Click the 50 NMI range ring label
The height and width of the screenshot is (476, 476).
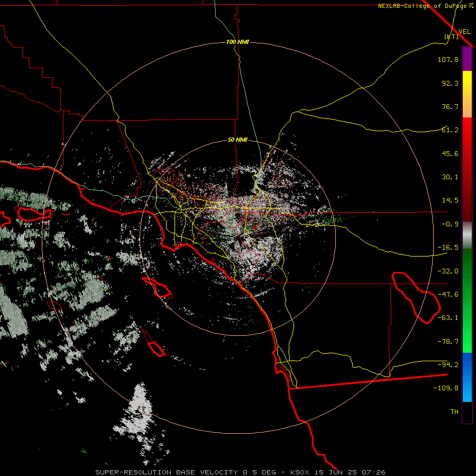point(237,140)
